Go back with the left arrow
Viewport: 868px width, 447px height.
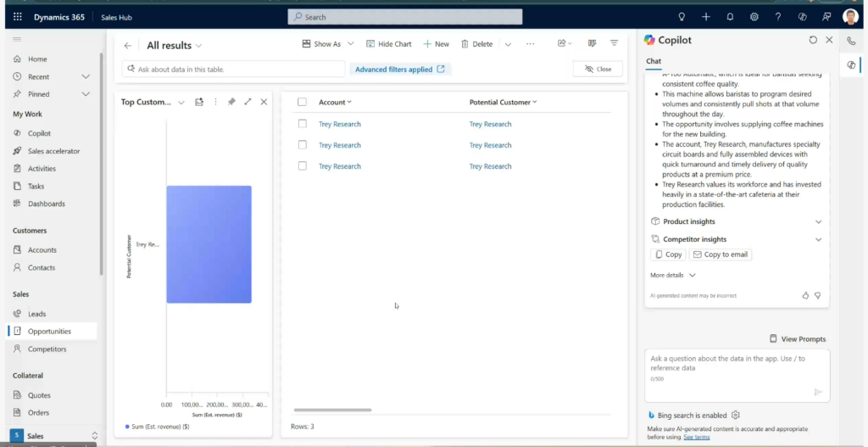point(128,46)
